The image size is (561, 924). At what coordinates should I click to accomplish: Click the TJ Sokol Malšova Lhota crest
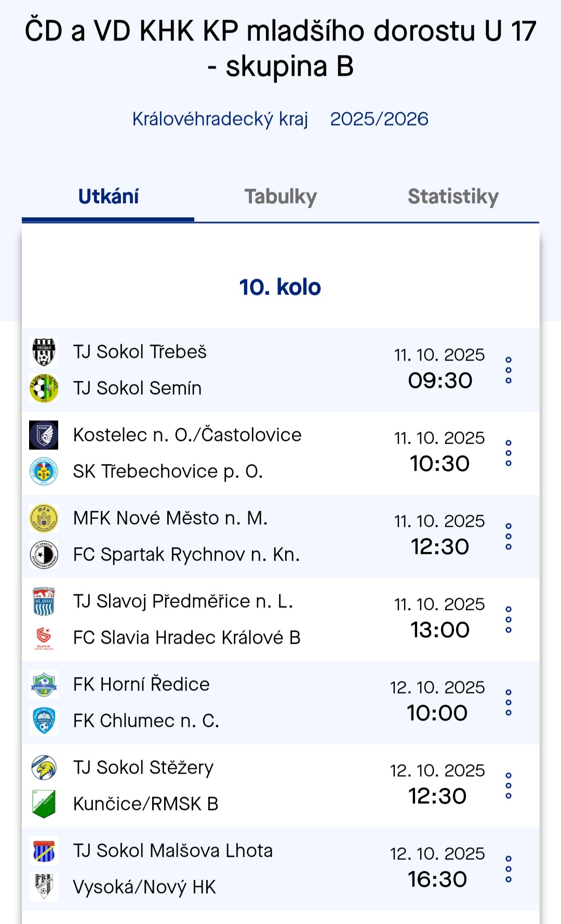[44, 851]
